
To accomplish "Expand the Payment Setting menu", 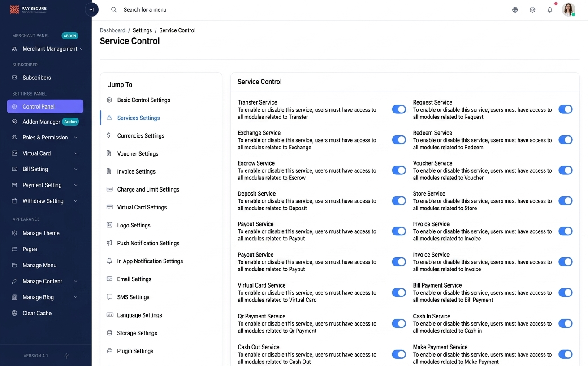I will pyautogui.click(x=45, y=185).
